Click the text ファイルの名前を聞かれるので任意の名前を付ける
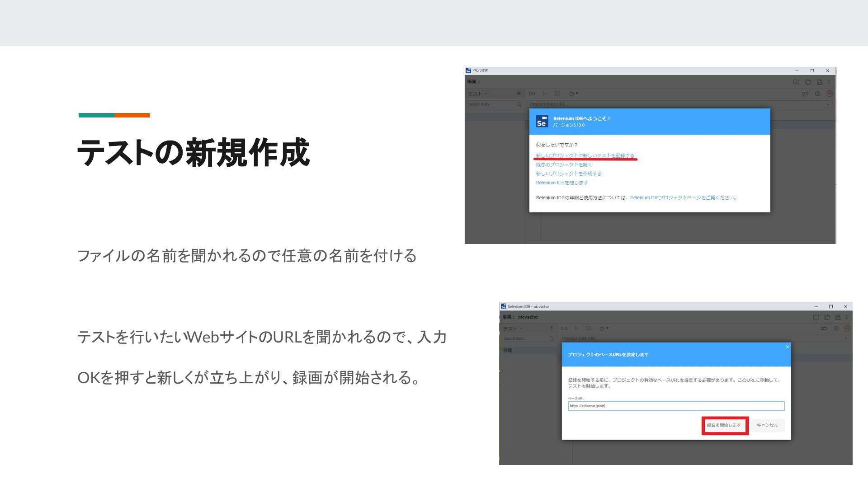This screenshot has width=868, height=488. [x=247, y=256]
